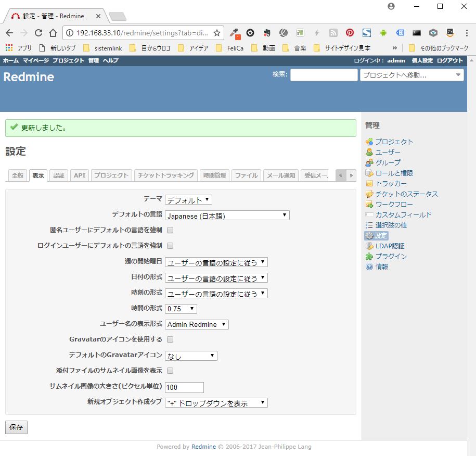Viewport: 476px width, 456px height.
Task: Switch to the チケットトラッキング tab
Action: pos(166,175)
